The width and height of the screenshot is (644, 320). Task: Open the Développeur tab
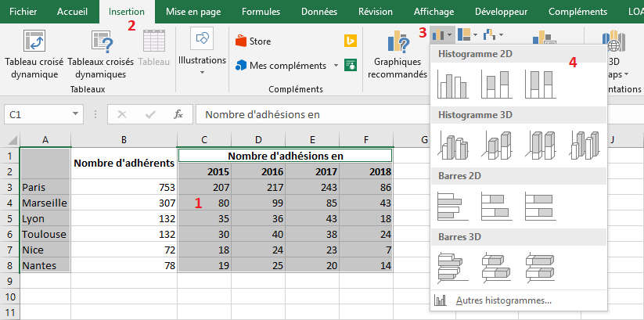[501, 12]
